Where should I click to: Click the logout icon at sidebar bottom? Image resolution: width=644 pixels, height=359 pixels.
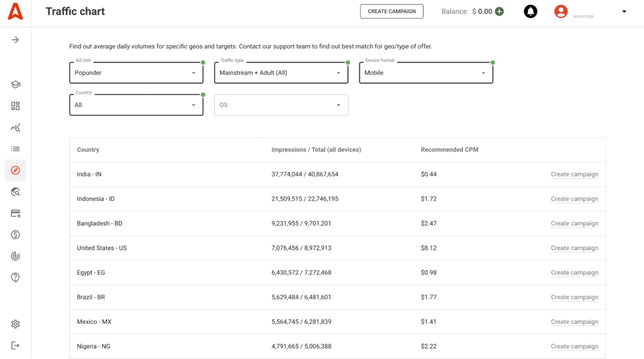(15, 345)
